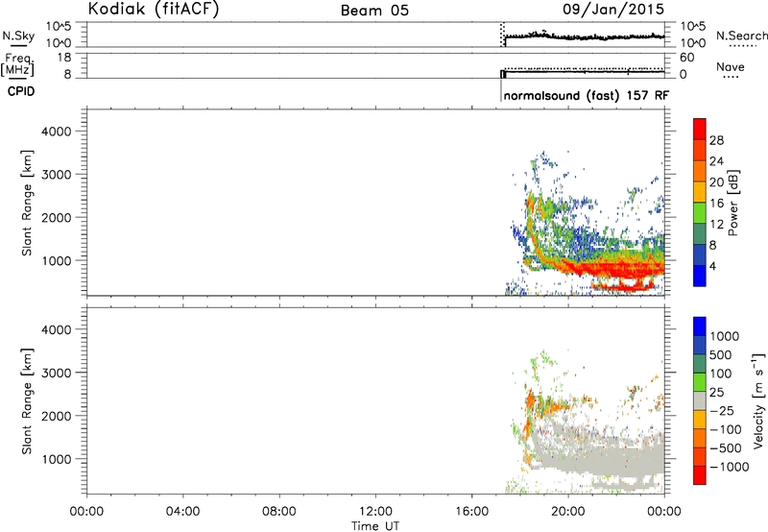The height and width of the screenshot is (532, 768).
Task: Select the "N.Sky" legend label
Action: coord(18,36)
